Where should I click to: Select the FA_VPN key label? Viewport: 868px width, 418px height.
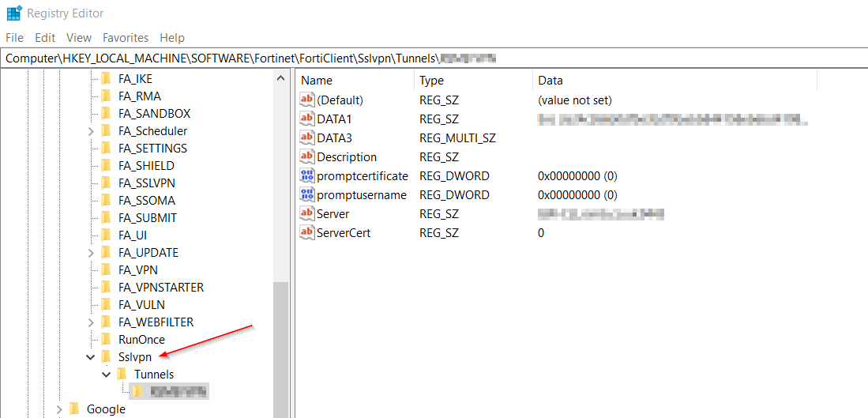[138, 269]
